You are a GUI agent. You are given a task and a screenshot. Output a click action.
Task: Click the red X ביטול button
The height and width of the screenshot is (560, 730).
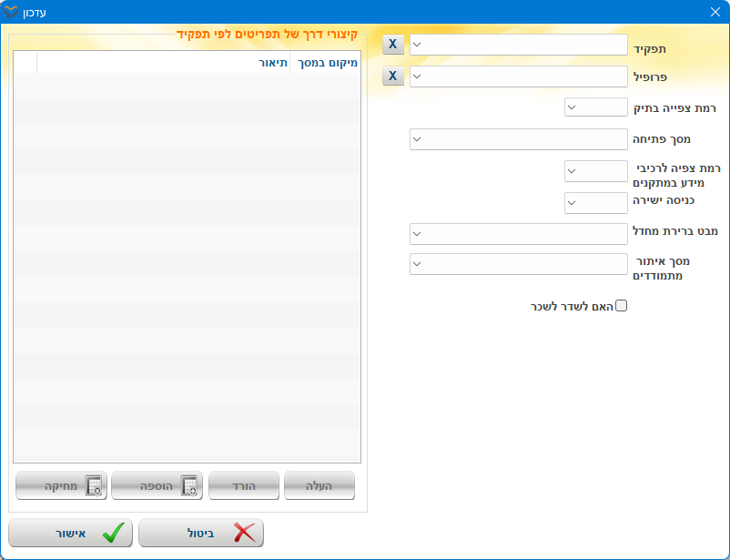[x=201, y=533]
